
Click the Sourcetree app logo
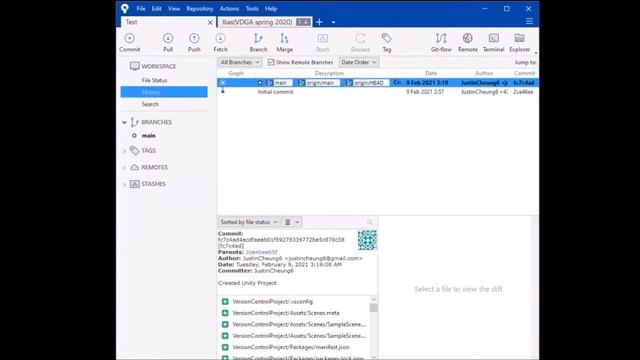(x=125, y=8)
